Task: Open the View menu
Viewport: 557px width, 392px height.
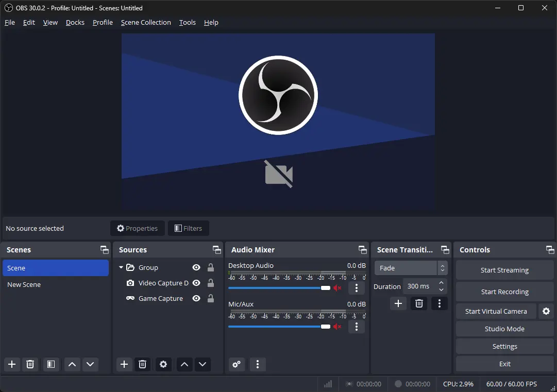Action: coord(50,22)
